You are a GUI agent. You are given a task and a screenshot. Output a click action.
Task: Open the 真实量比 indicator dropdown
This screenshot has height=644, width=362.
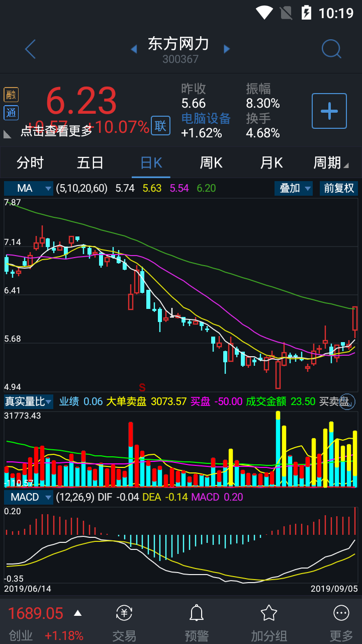(x=29, y=401)
